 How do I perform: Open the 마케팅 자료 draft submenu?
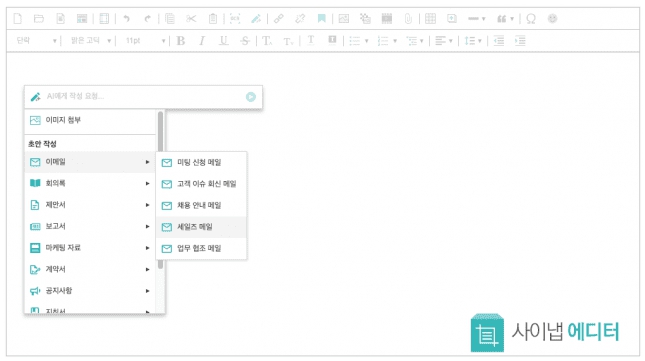[90, 248]
